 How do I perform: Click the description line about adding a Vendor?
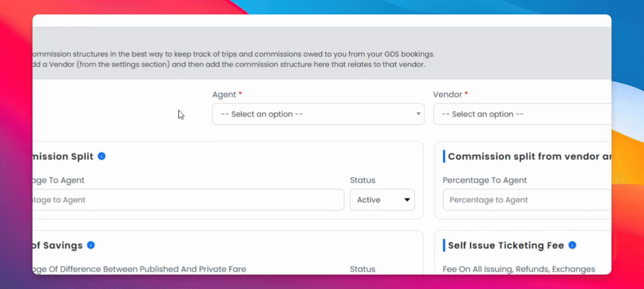coord(229,64)
